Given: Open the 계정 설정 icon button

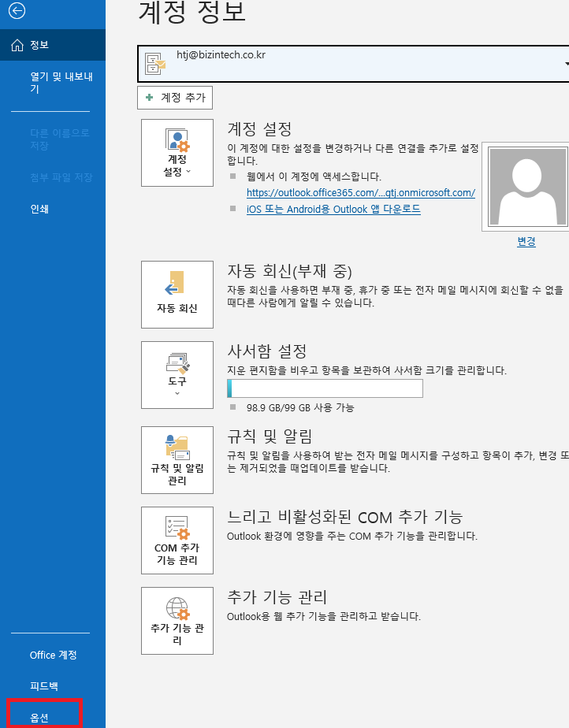Looking at the screenshot, I should 177,152.
